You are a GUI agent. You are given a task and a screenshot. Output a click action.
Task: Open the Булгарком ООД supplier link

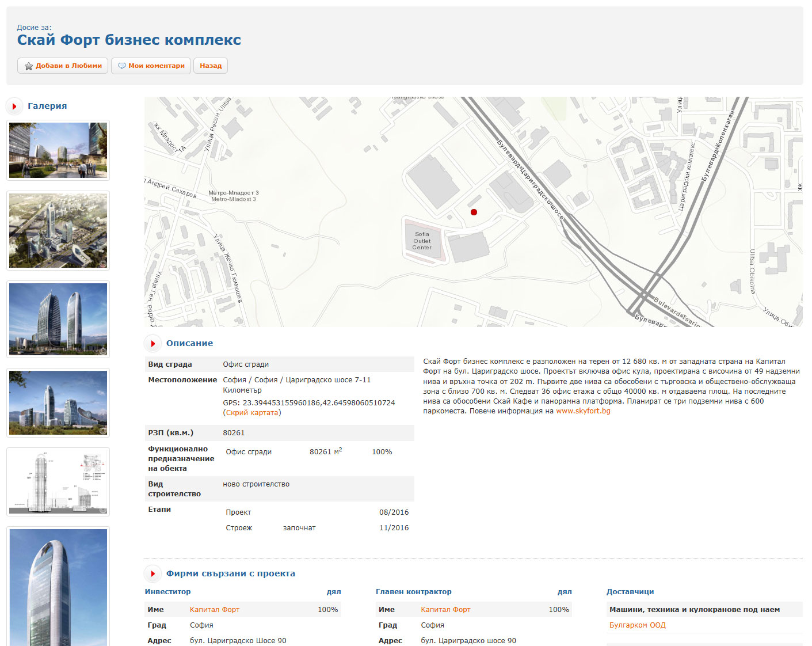pos(637,625)
